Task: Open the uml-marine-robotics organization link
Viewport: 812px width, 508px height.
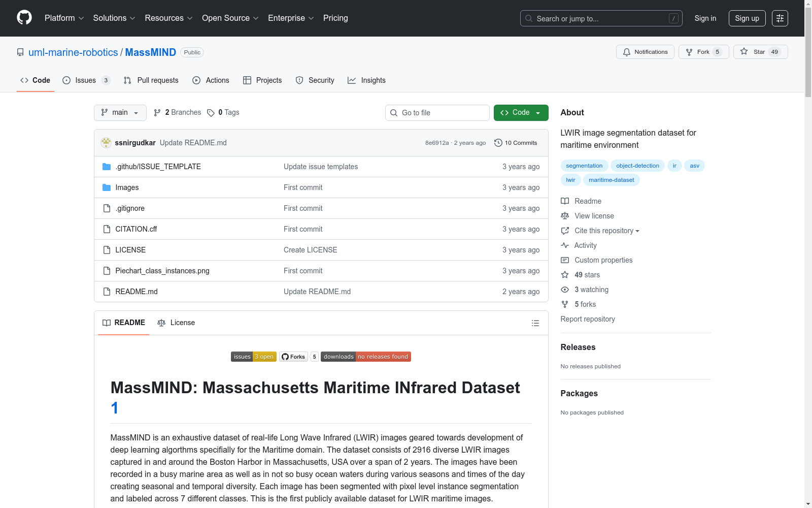Action: 73,52
